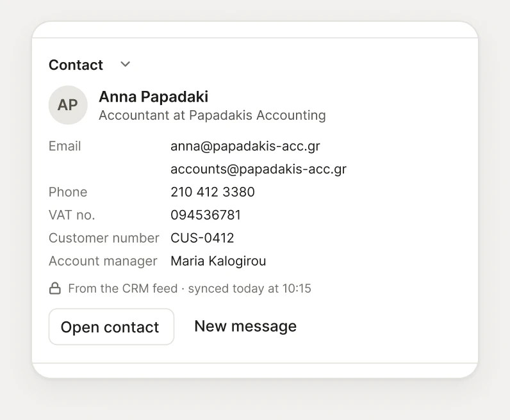Click the Phone field label
Image resolution: width=510 pixels, height=420 pixels.
[68, 192]
